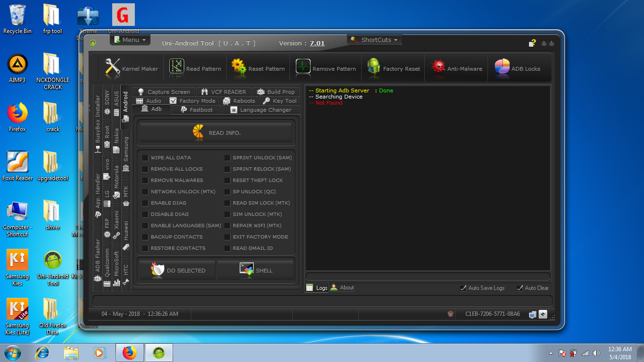Tick the RESET THEFT LOCK checkbox

click(x=227, y=181)
